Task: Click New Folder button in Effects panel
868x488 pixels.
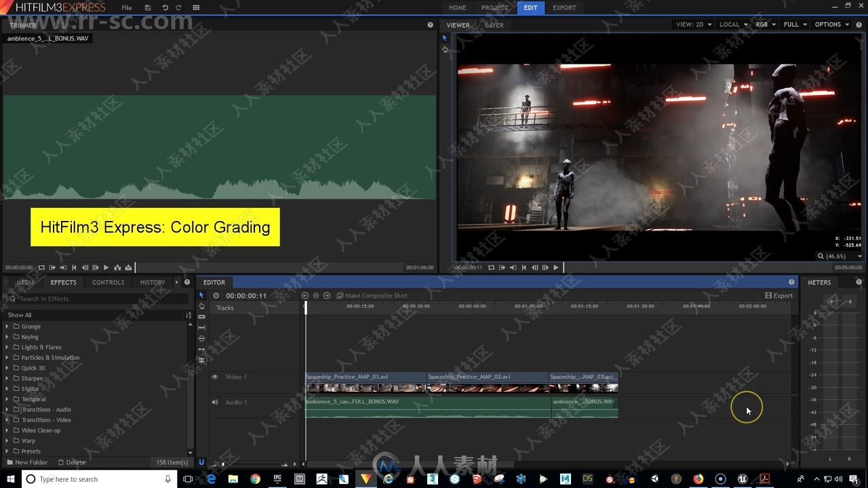Action: tap(27, 462)
